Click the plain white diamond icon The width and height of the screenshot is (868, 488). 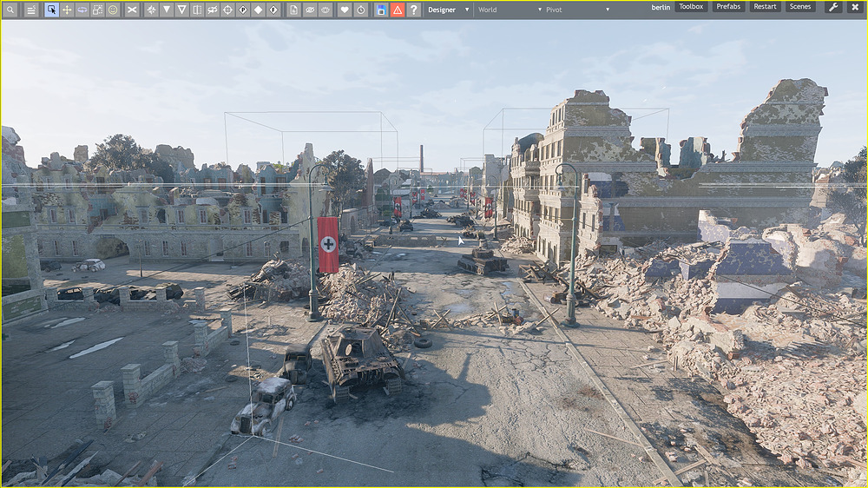(x=259, y=10)
